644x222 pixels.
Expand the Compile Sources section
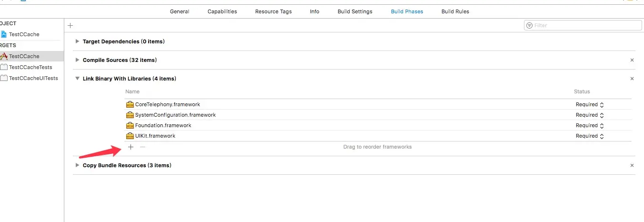78,60
